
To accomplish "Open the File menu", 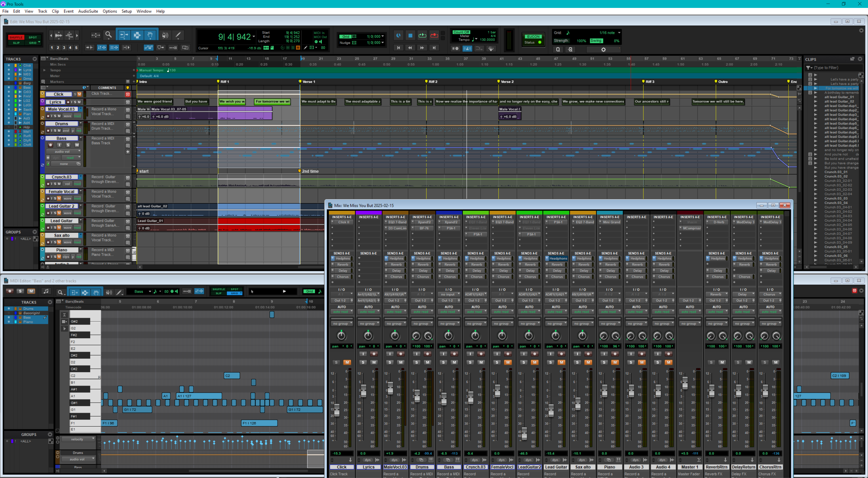I will (5, 11).
